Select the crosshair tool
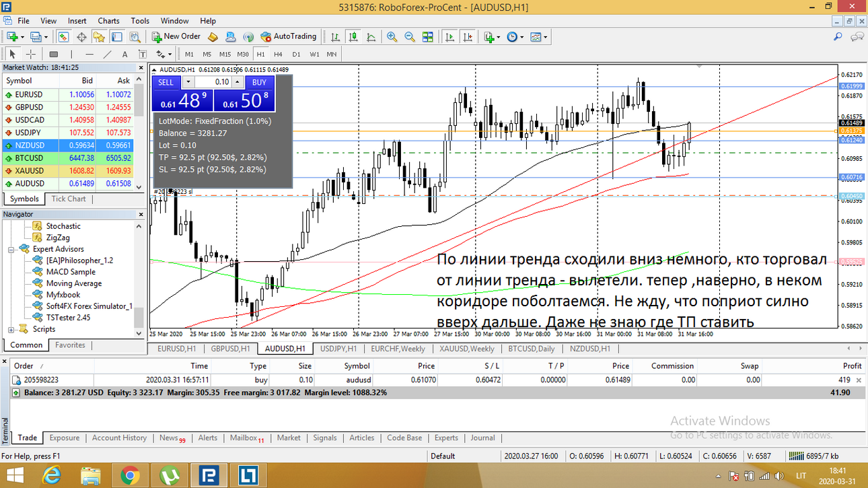 click(x=31, y=54)
